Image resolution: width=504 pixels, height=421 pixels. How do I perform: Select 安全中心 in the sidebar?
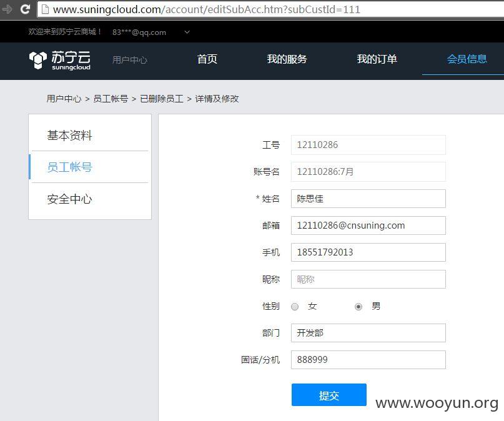coord(69,199)
